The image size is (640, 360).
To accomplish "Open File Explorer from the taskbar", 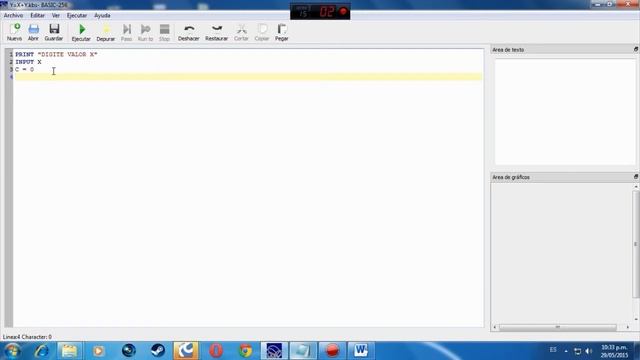I will [x=69, y=351].
